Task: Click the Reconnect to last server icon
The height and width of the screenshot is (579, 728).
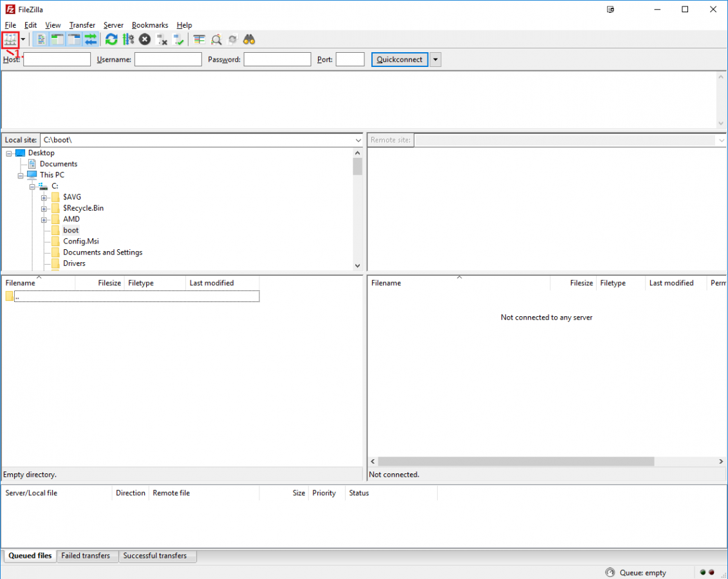Action: coord(178,39)
